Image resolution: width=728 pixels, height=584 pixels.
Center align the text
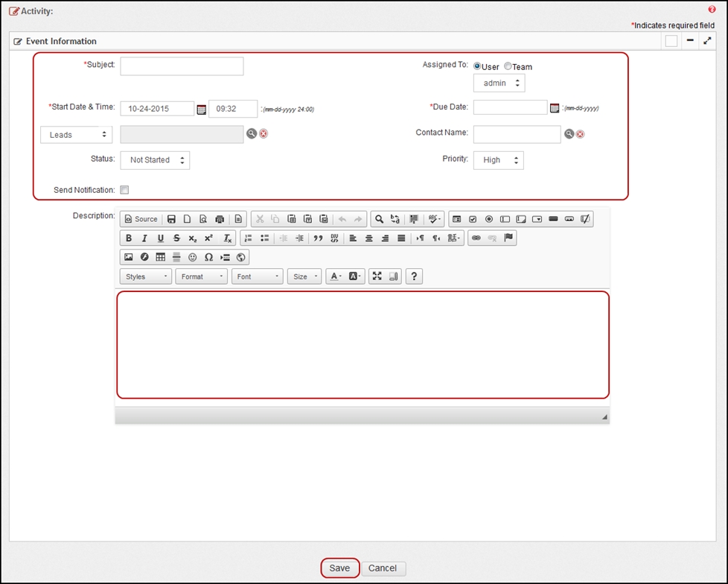369,238
